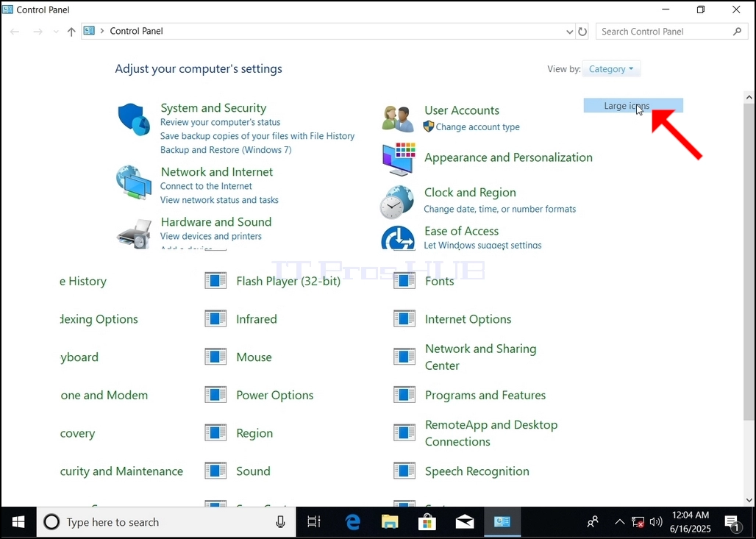The height and width of the screenshot is (539, 756).
Task: Open Internet Options item
Action: point(468,319)
